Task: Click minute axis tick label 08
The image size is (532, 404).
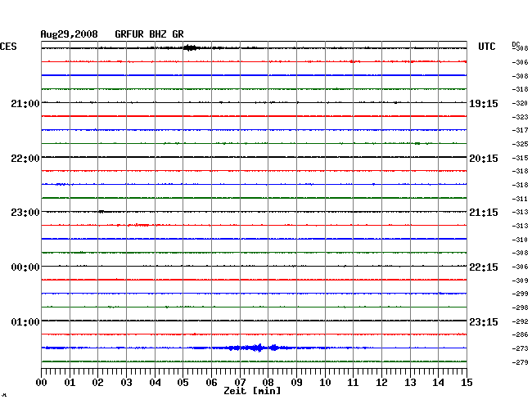Action: coord(268,382)
